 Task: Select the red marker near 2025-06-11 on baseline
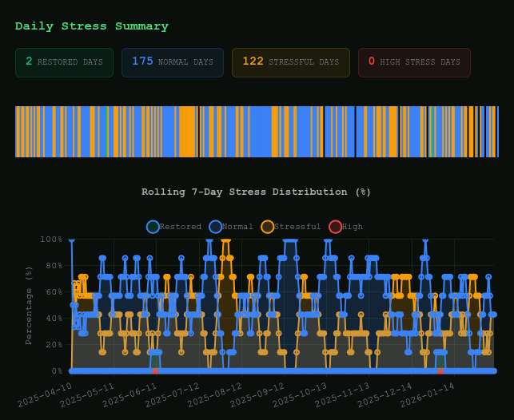155,370
